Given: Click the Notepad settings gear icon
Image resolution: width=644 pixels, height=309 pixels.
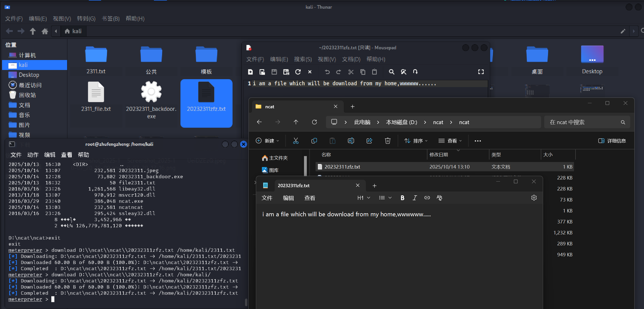Looking at the screenshot, I should [534, 198].
